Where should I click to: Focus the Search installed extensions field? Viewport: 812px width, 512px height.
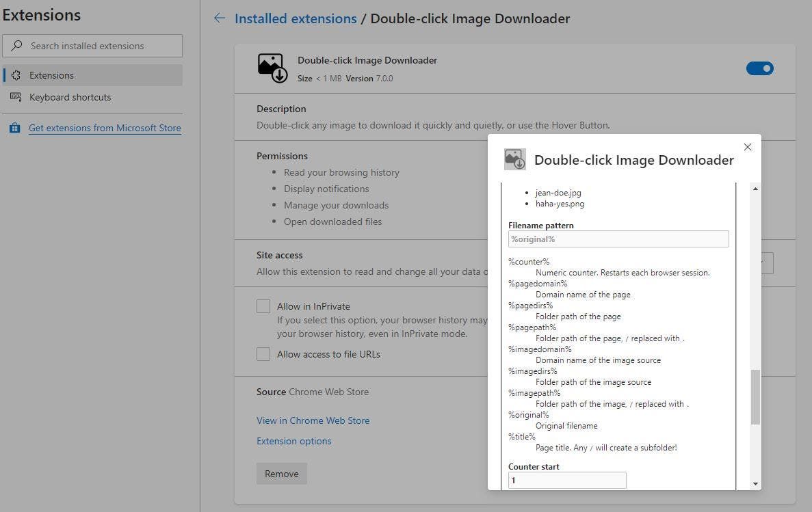coord(93,46)
